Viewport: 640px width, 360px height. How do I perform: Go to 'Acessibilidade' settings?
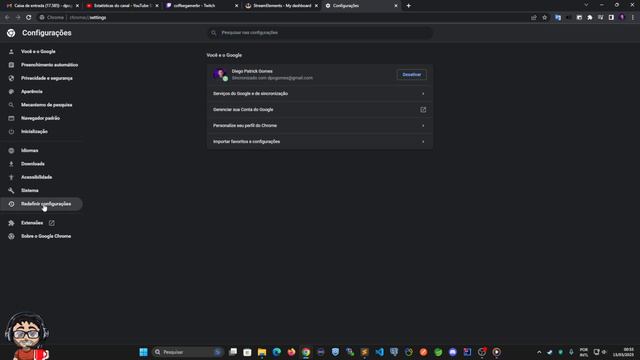tap(36, 177)
